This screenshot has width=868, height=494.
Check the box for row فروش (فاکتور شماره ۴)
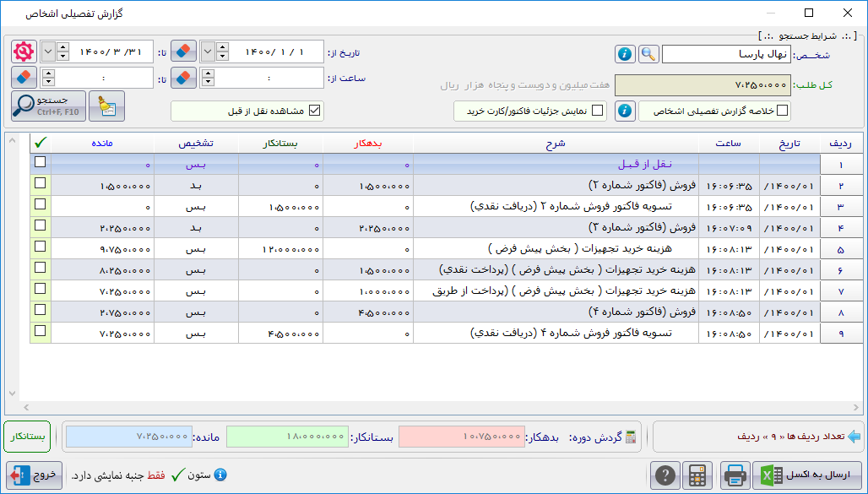click(x=41, y=310)
